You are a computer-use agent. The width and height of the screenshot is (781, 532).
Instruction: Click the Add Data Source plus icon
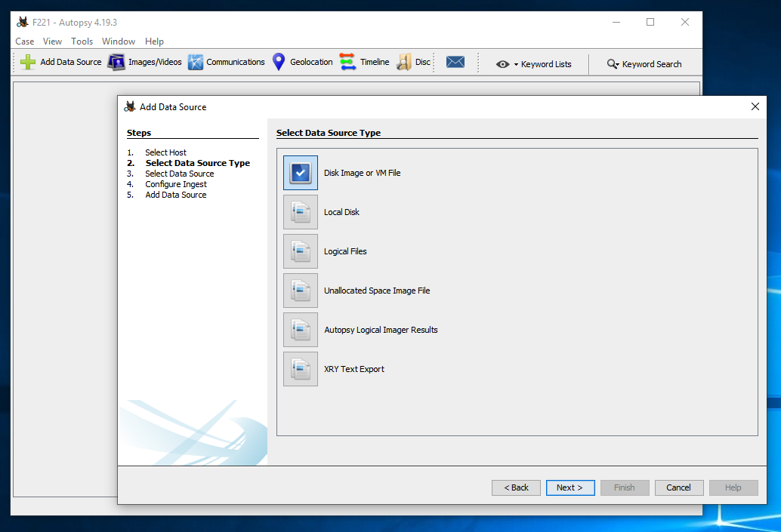coord(28,63)
